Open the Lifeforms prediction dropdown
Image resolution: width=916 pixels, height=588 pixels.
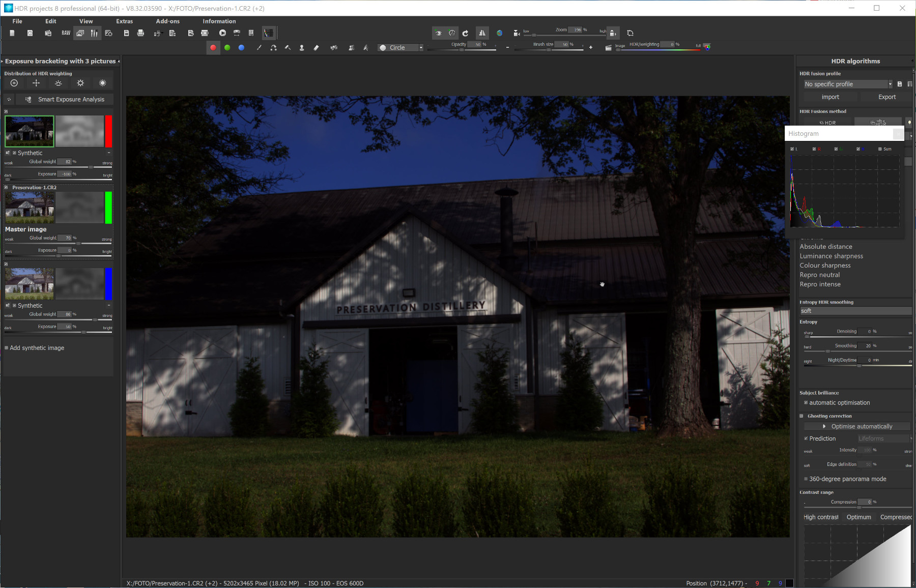[884, 438]
